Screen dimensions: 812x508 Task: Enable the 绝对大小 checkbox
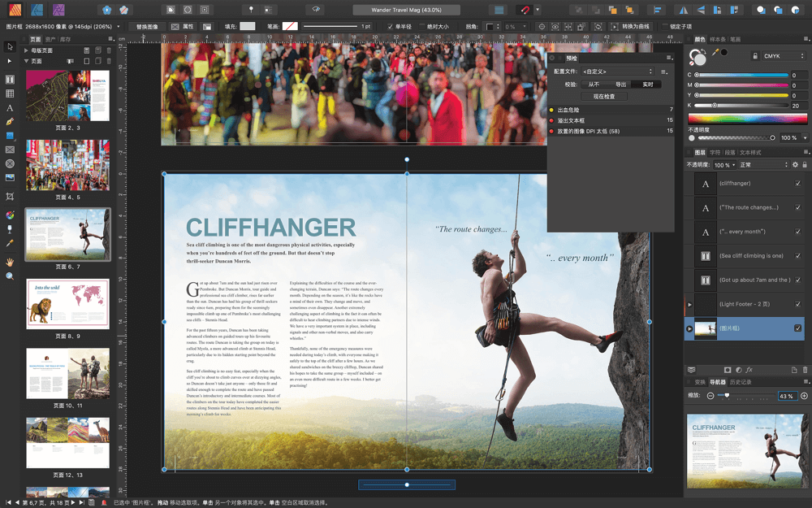[422, 27]
